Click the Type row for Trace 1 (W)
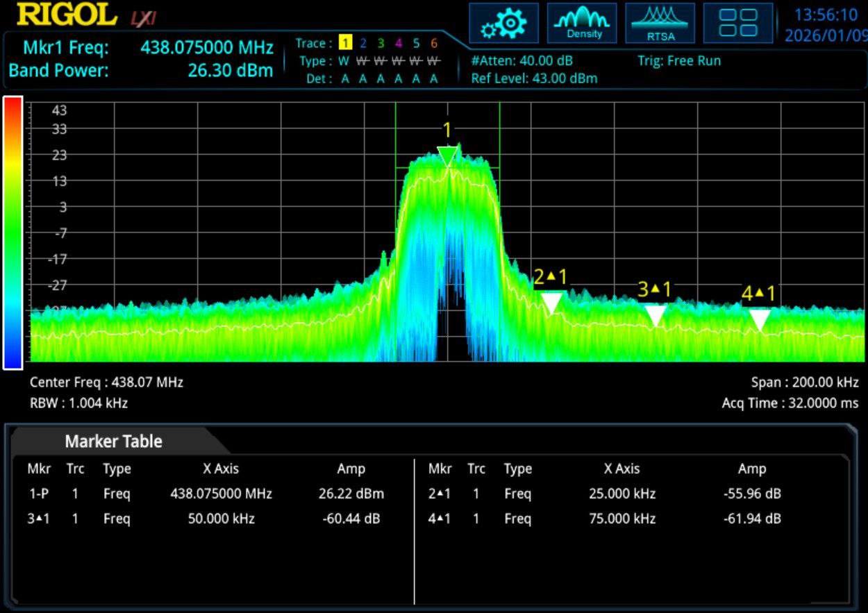 (x=345, y=61)
